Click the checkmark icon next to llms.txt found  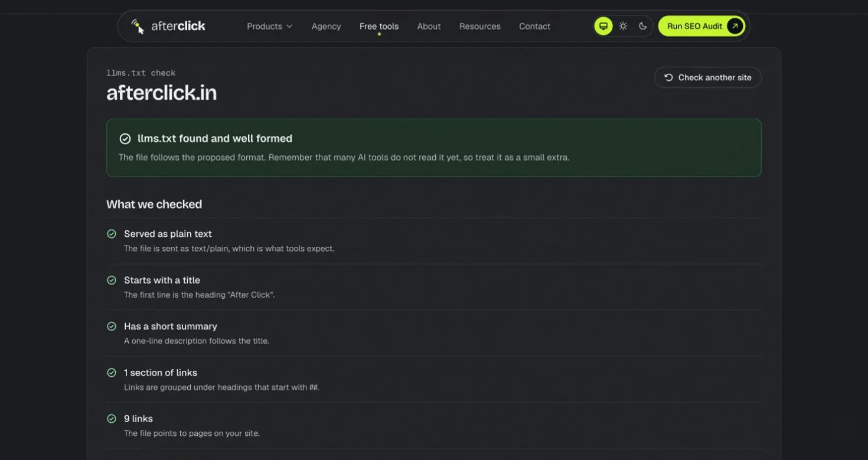(x=125, y=139)
